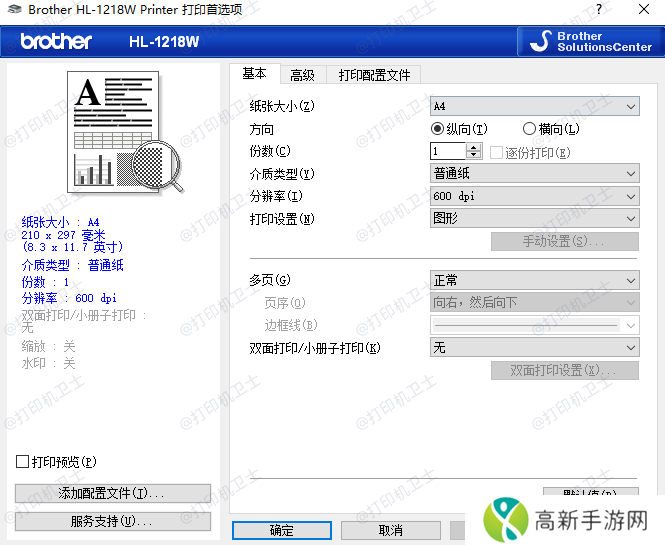Click the 服务支持 button
The width and height of the screenshot is (665, 545).
tap(113, 521)
